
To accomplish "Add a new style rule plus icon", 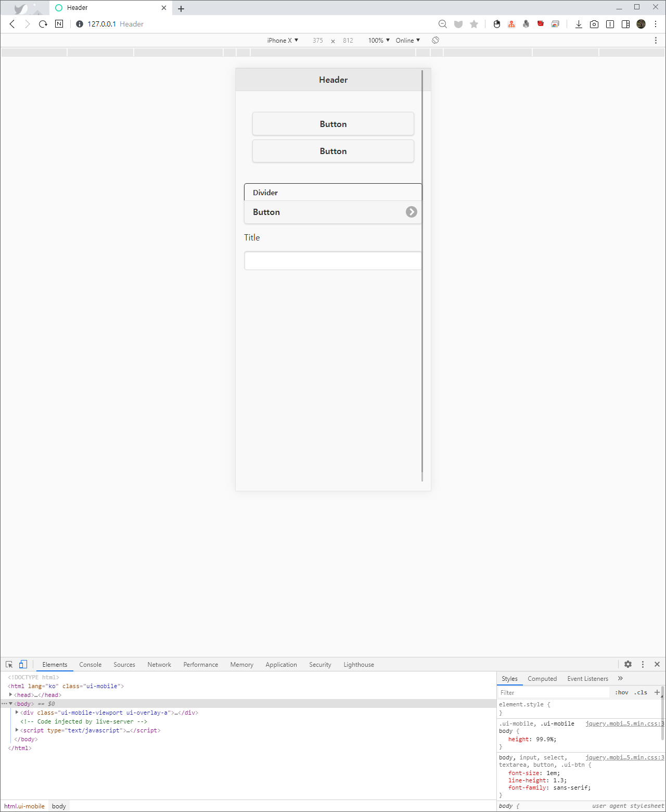I will click(x=657, y=692).
